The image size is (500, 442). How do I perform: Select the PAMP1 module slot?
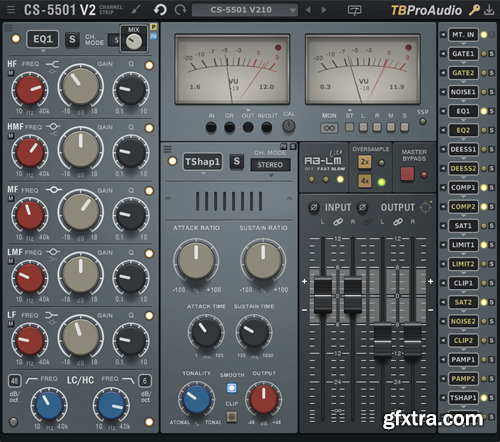[x=463, y=360]
